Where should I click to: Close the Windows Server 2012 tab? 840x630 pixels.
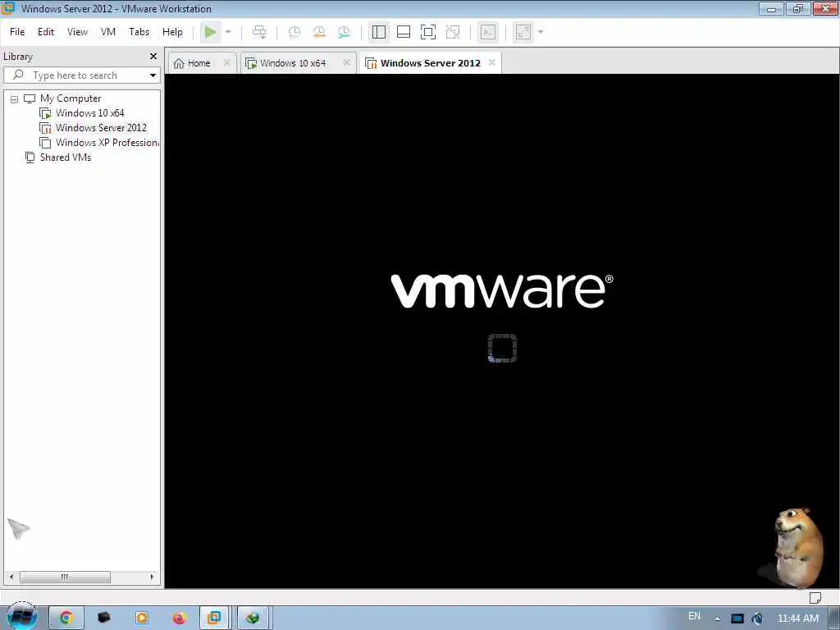[x=492, y=62]
